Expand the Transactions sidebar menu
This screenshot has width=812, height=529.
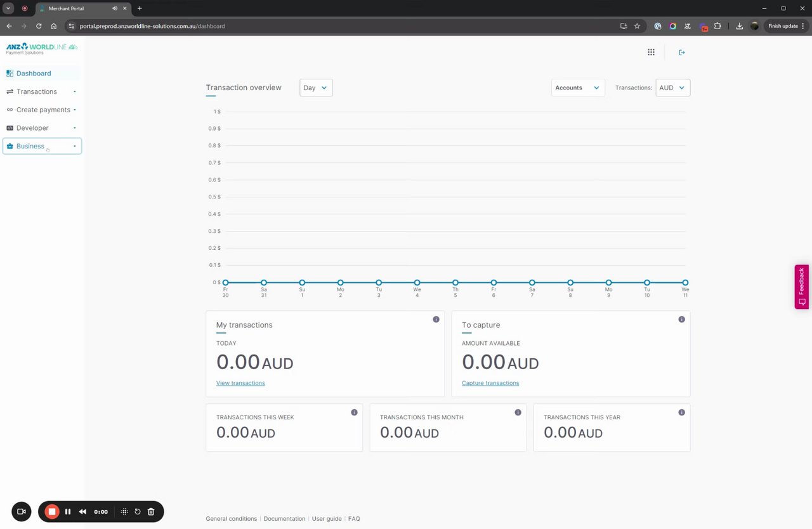point(42,91)
